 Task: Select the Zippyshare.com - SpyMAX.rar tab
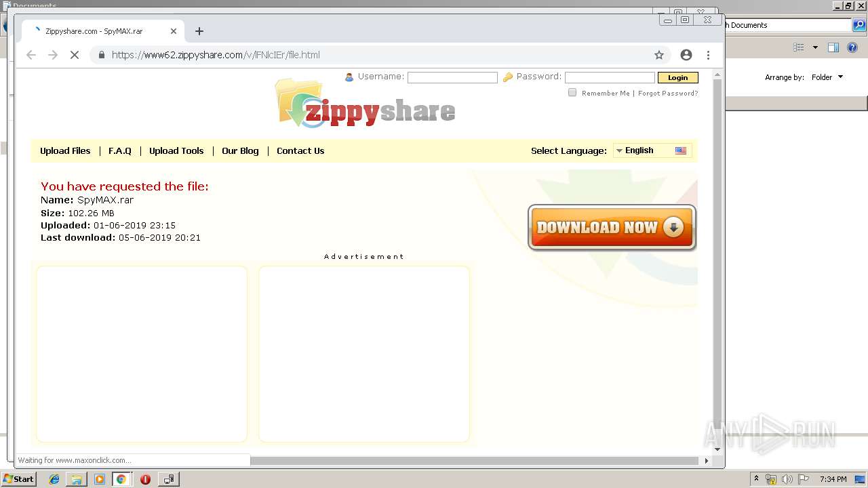pyautogui.click(x=102, y=31)
